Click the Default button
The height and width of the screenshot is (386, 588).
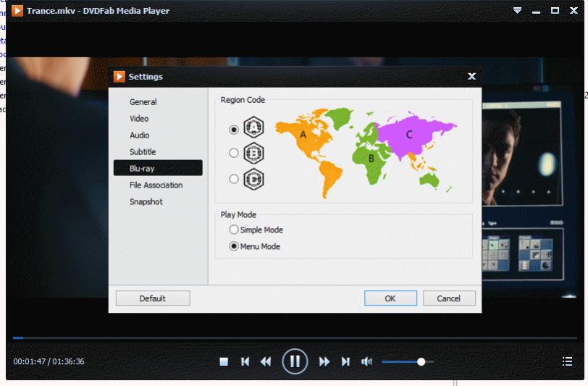(153, 298)
